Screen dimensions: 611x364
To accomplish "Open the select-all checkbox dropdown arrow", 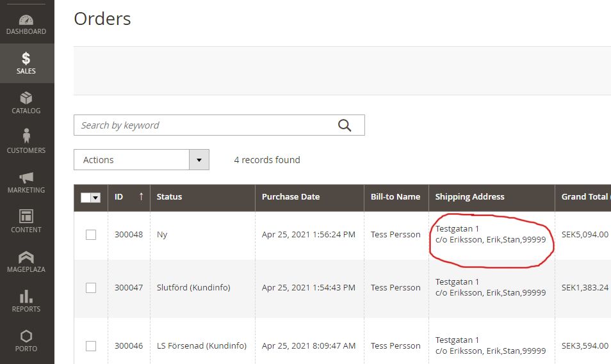I will 96,198.
